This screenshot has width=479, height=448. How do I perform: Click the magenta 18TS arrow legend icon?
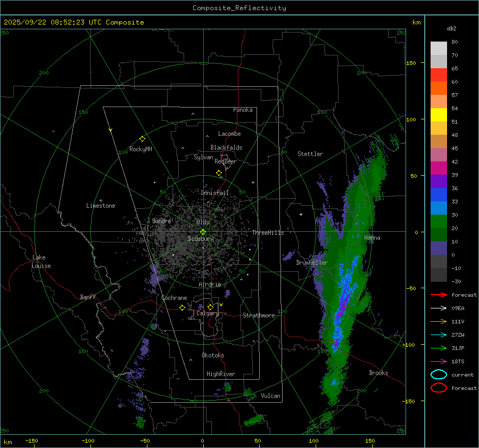(x=439, y=361)
